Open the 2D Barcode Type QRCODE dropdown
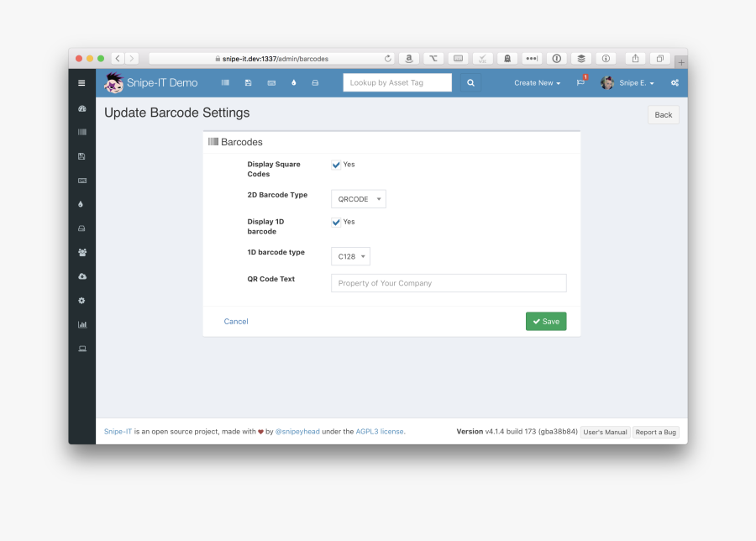Screen dimensions: 756x541 tap(359, 199)
